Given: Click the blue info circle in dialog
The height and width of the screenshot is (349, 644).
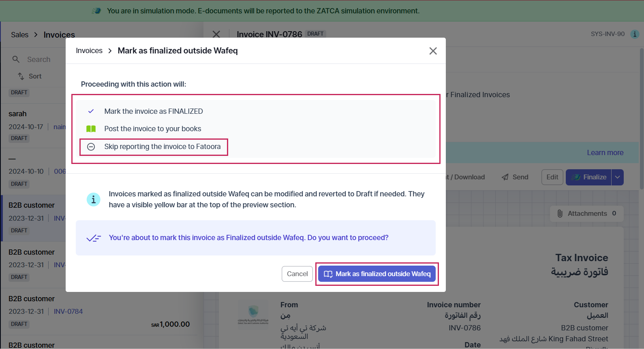Looking at the screenshot, I should point(94,199).
